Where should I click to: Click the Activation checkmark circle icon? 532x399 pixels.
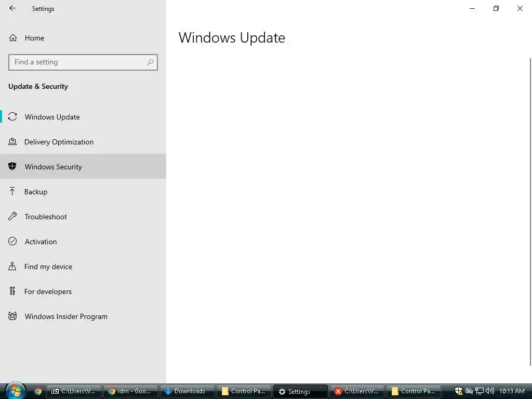(12, 241)
